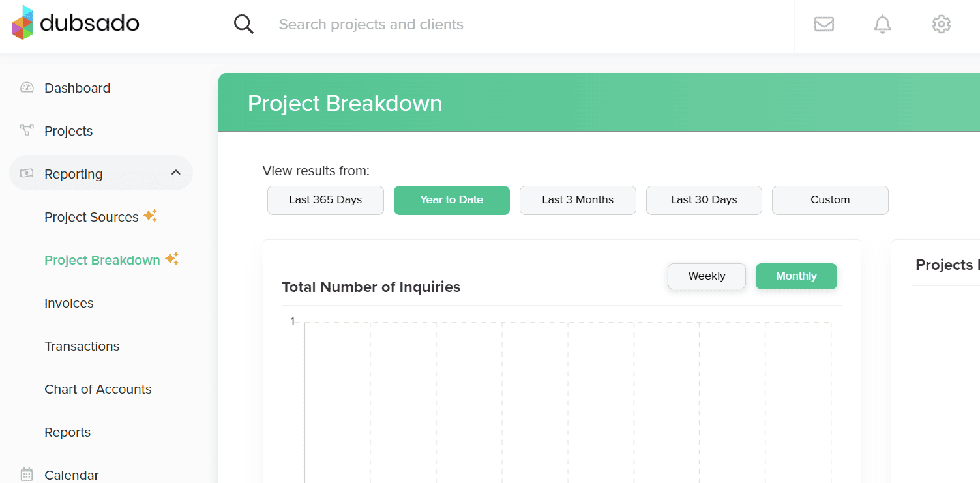Select the Year to Date range
This screenshot has width=980, height=483.
tap(451, 199)
